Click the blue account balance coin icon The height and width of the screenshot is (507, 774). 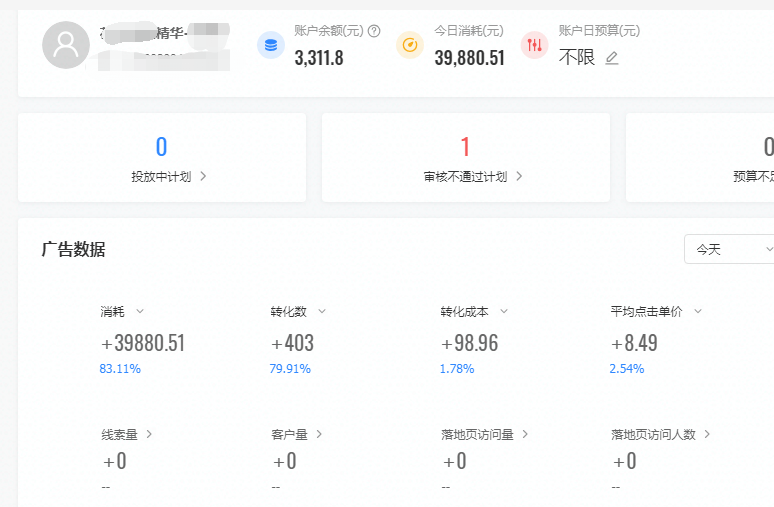pyautogui.click(x=271, y=45)
